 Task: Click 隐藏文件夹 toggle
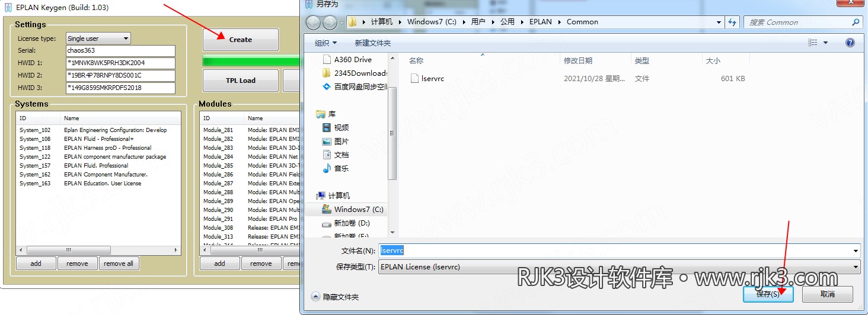point(336,297)
